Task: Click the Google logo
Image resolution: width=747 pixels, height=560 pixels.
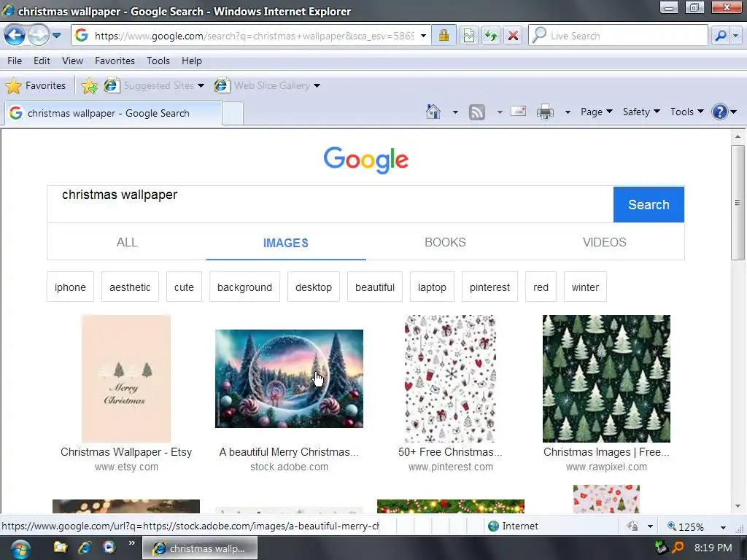Action: point(366,160)
